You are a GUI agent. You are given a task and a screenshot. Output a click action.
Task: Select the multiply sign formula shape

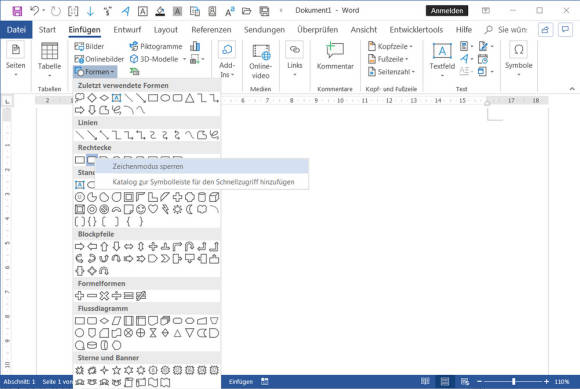coord(104,295)
